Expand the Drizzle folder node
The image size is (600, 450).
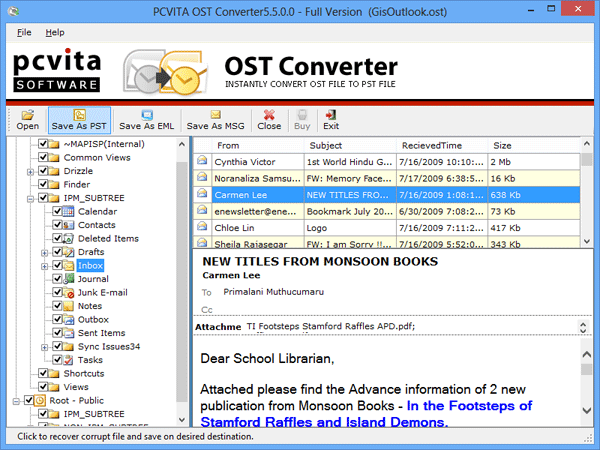(x=30, y=172)
